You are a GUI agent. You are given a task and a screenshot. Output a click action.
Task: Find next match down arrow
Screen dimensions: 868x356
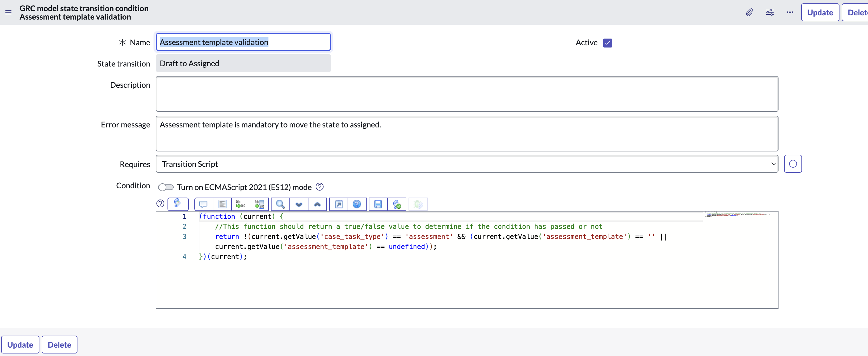(x=299, y=204)
